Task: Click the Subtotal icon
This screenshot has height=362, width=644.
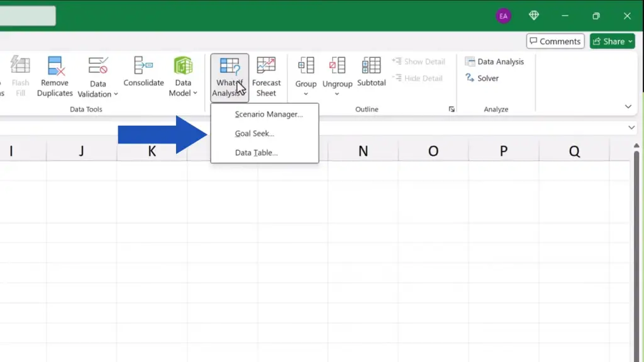Action: click(x=371, y=66)
